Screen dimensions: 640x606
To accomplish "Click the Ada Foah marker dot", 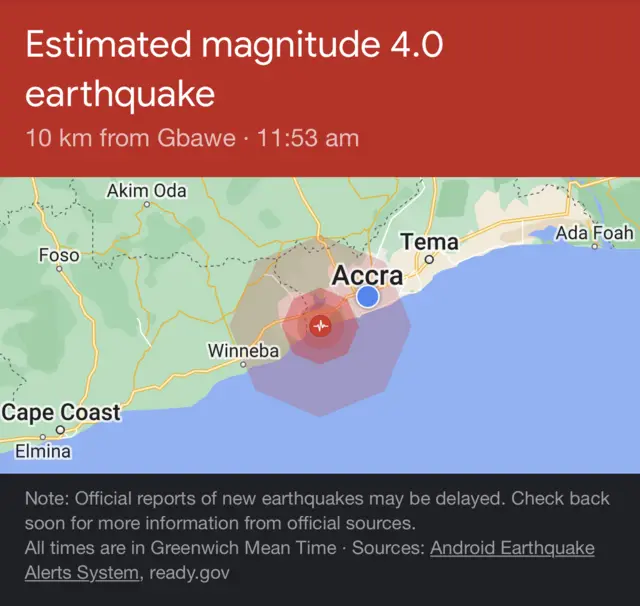I will pos(594,246).
